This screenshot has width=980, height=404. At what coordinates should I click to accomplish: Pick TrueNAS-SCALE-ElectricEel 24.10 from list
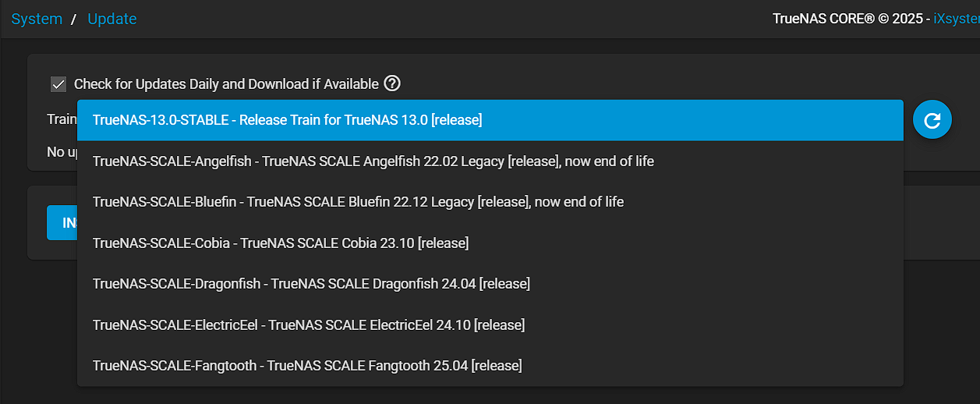coord(490,324)
